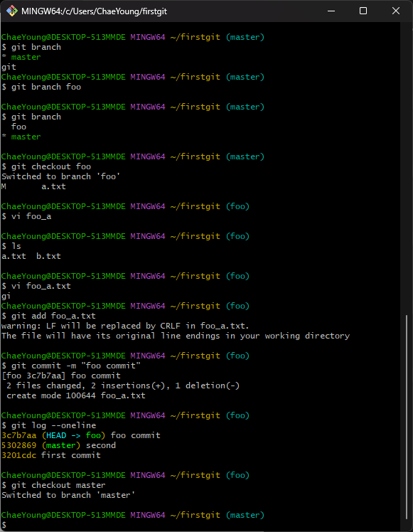Click the '$ vi foo_a.txt' command
The height and width of the screenshot is (532, 413).
(x=36, y=286)
